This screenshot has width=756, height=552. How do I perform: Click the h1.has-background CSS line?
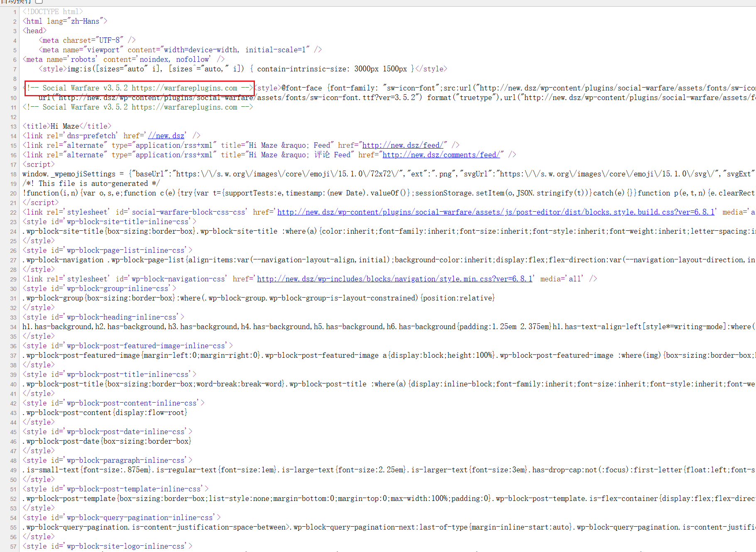pos(389,327)
